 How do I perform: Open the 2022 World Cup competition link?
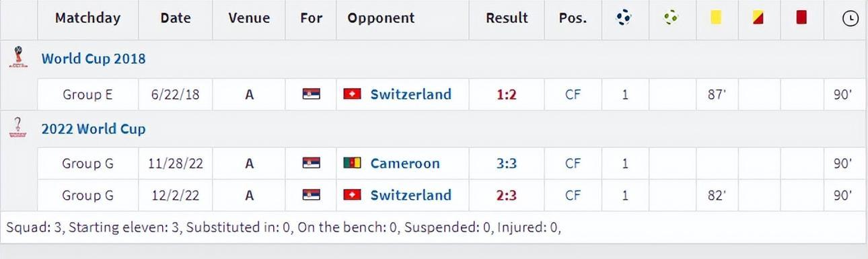pyautogui.click(x=94, y=128)
